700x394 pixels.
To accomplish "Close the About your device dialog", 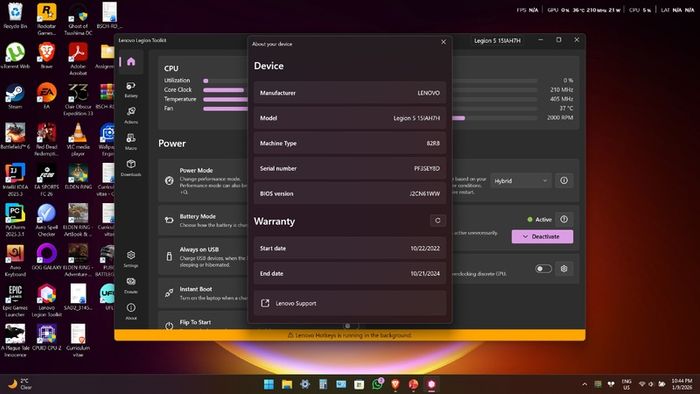I will [x=443, y=42].
